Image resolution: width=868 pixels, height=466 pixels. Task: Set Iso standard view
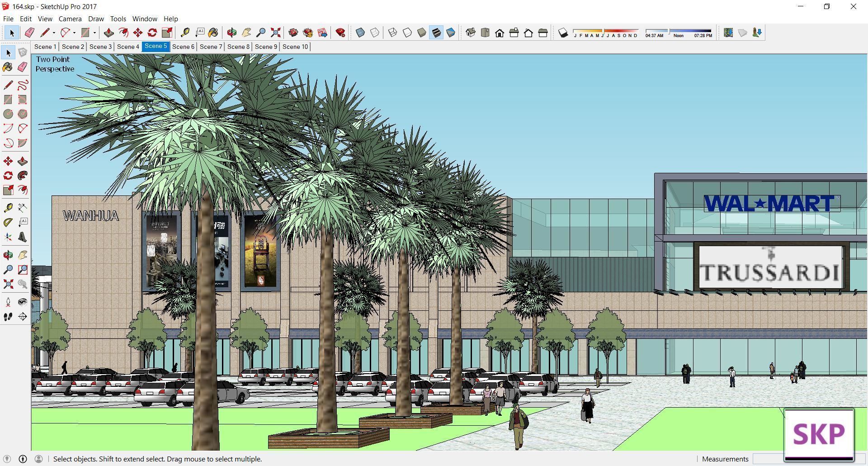[471, 33]
